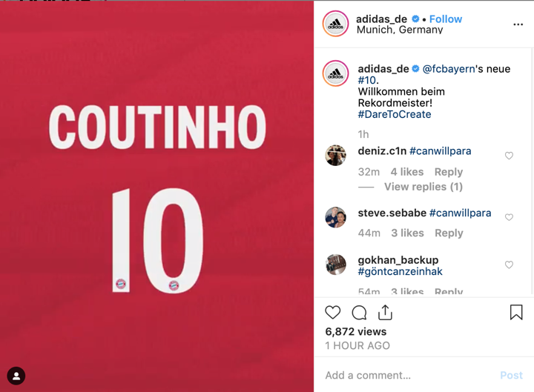This screenshot has height=392, width=534.
Task: Show tagged people on the video
Action: pyautogui.click(x=16, y=376)
